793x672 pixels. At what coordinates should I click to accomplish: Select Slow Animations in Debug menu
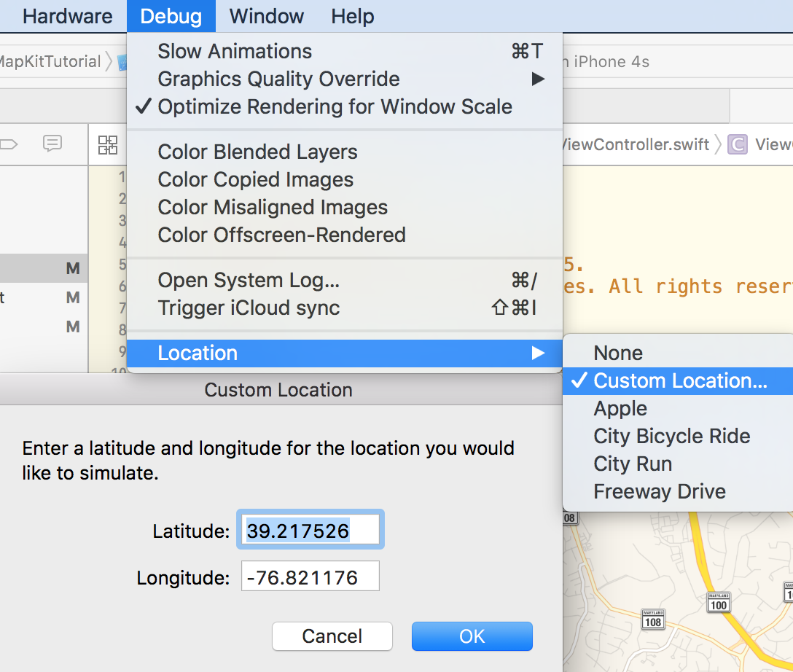click(x=345, y=51)
